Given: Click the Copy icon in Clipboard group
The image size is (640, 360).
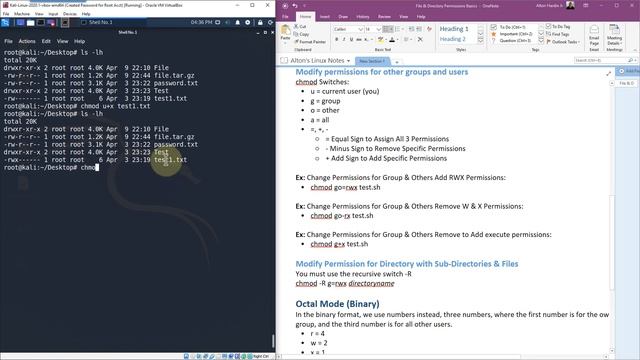Looking at the screenshot, I should click(296, 34).
